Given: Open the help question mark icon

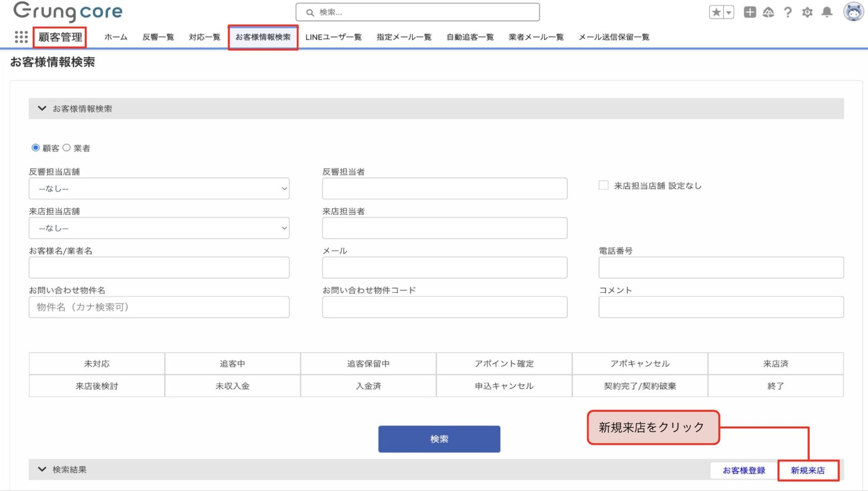Looking at the screenshot, I should click(x=788, y=12).
